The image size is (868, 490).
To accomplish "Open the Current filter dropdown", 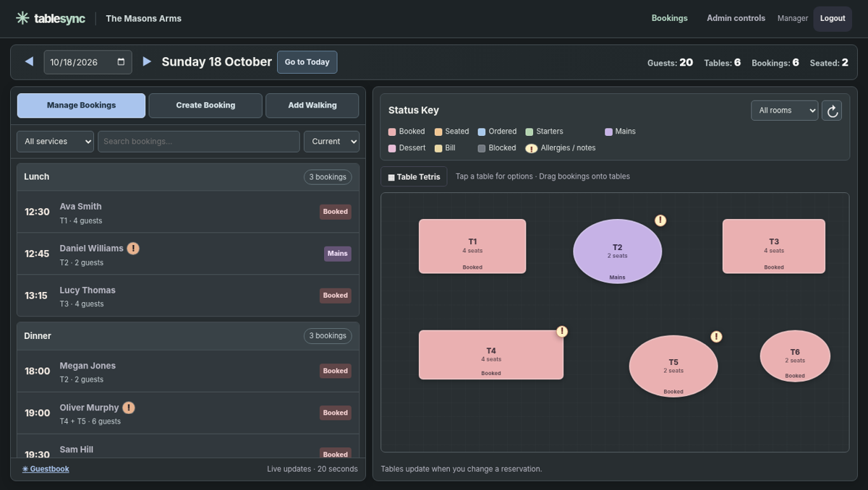I will [x=331, y=142].
